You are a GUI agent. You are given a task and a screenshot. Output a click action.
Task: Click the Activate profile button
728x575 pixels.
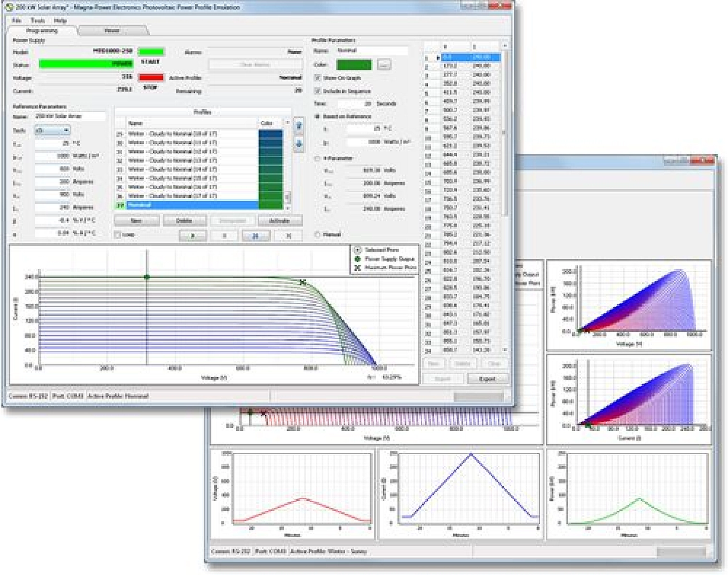pyautogui.click(x=279, y=220)
